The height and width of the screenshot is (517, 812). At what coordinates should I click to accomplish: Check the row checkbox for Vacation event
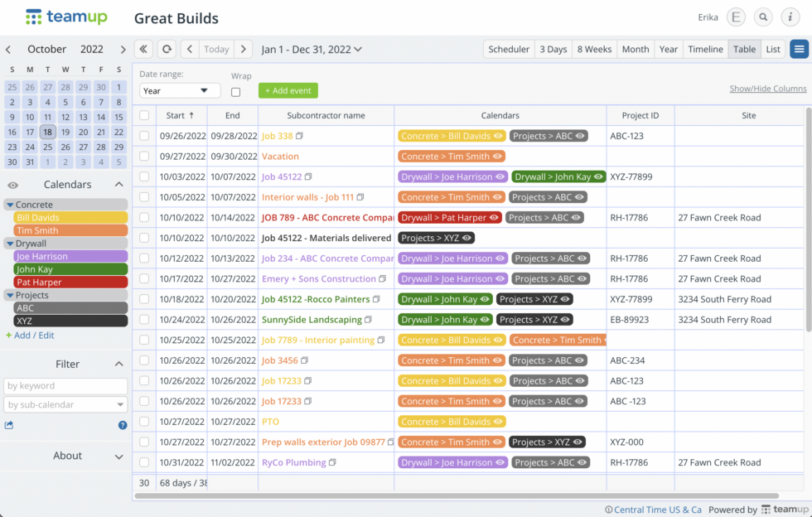click(x=143, y=155)
